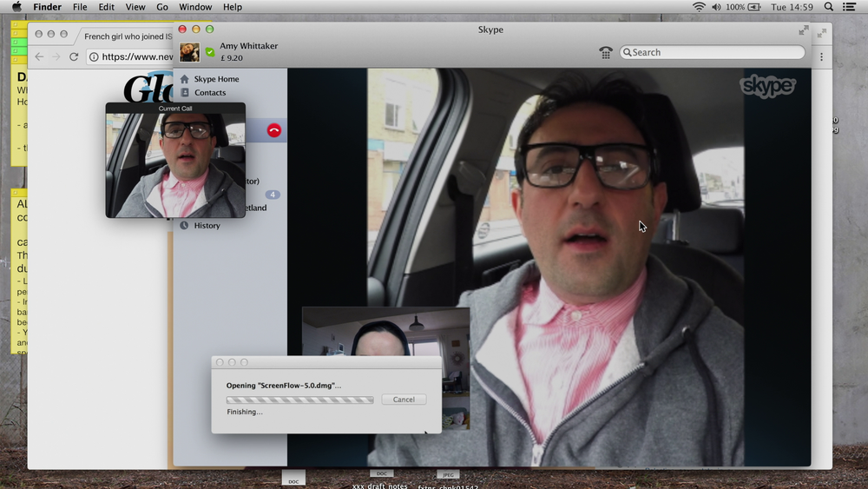
Task: Open xxx_draft_notes desktop file
Action: (x=380, y=479)
